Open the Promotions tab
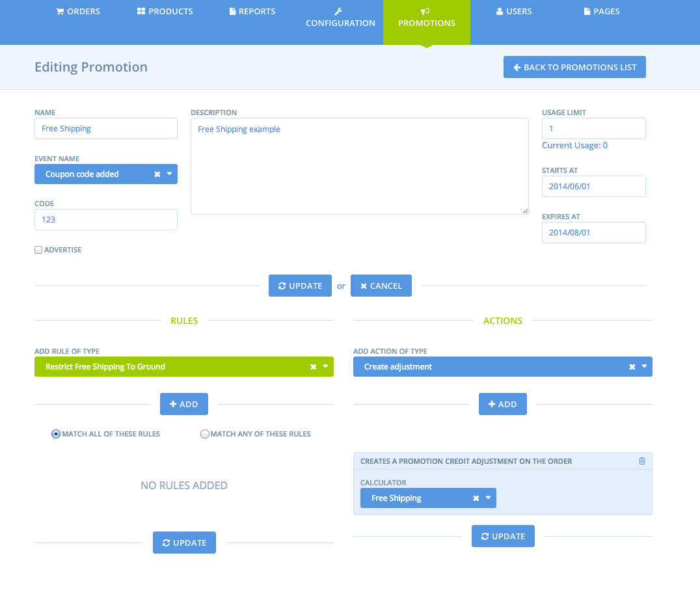The height and width of the screenshot is (592, 700). 426,22
